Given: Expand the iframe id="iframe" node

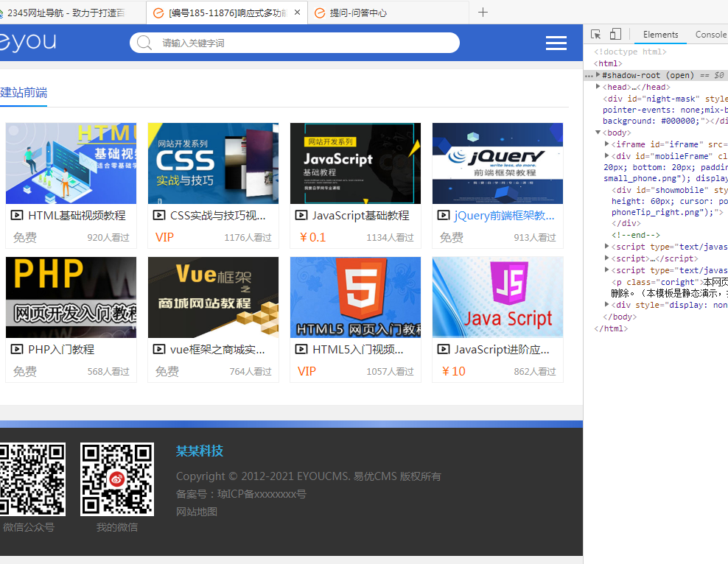Looking at the screenshot, I should pyautogui.click(x=607, y=144).
